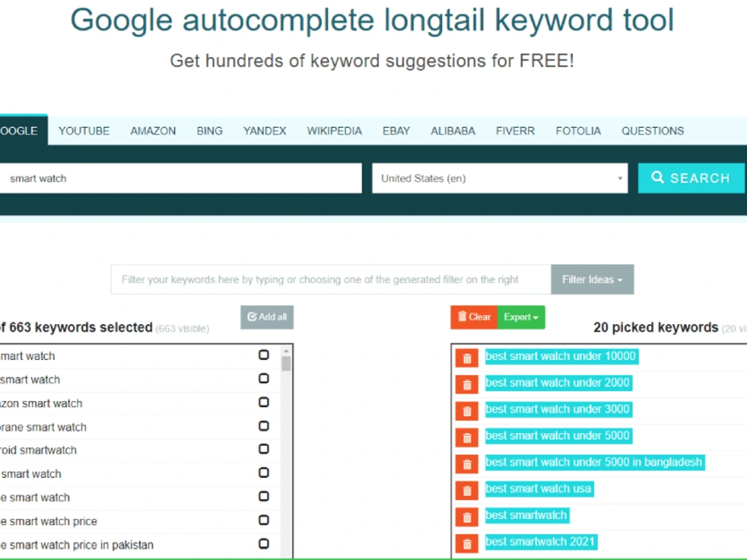Click the magnifier icon on the Search button
The width and height of the screenshot is (747, 560).
coord(657,178)
